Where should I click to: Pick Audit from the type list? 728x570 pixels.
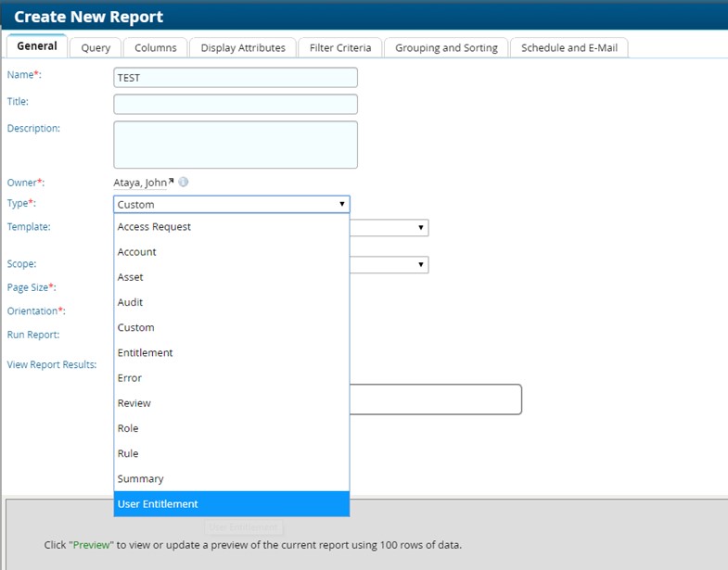click(131, 302)
